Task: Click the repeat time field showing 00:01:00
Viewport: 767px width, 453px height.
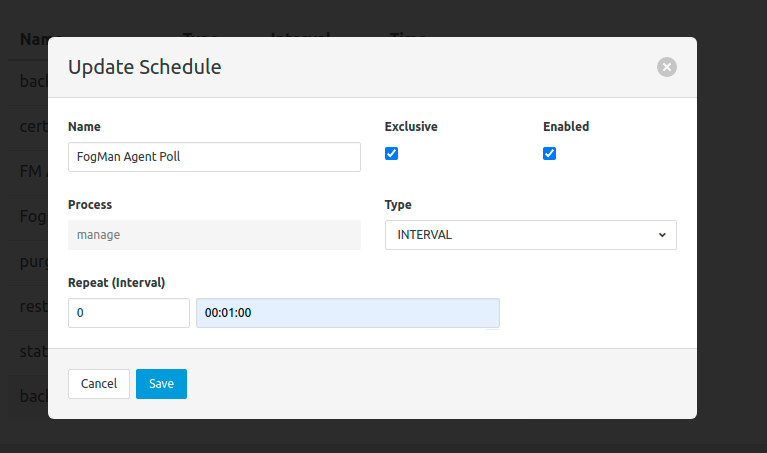Action: [347, 313]
